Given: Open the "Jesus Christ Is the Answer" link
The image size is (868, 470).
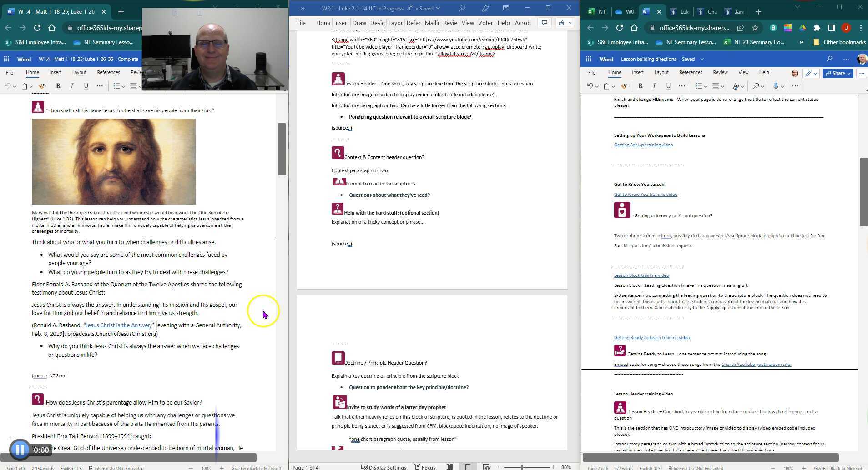Looking at the screenshot, I should click(118, 325).
